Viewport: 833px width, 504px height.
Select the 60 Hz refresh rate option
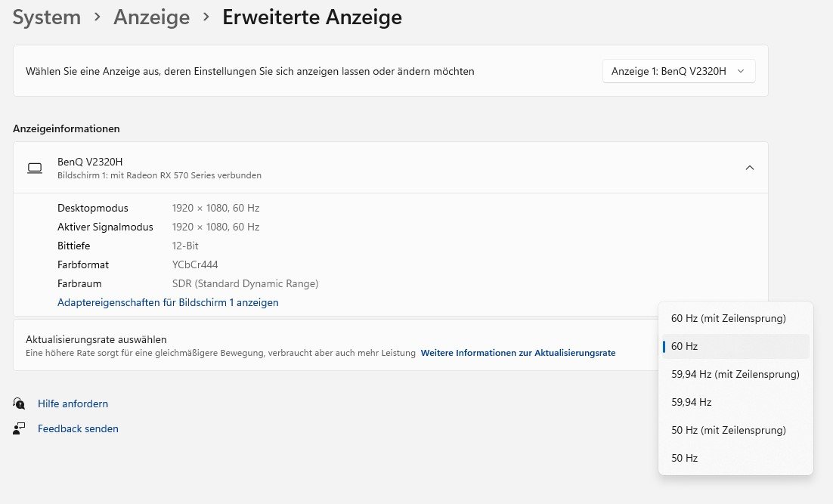pyautogui.click(x=735, y=346)
